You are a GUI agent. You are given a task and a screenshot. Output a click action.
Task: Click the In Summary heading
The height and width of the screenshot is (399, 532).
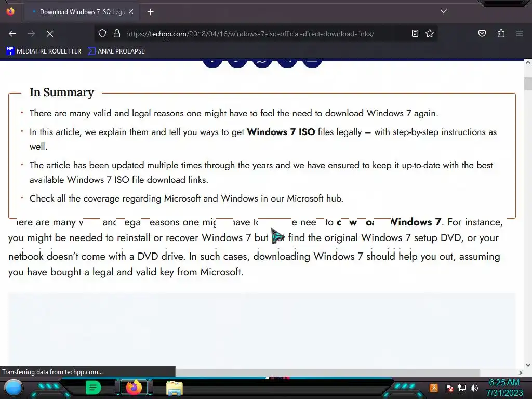(62, 92)
